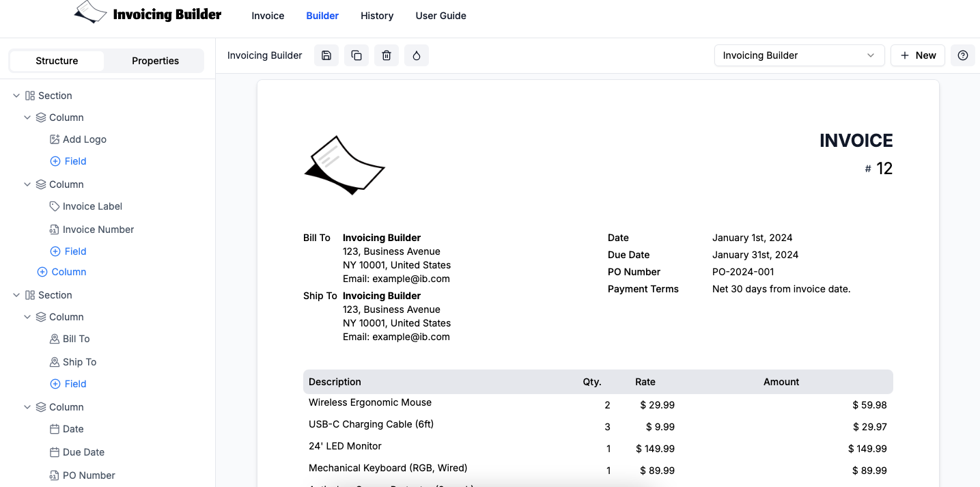Select the Due Date tree item
This screenshot has height=487, width=980.
[x=77, y=452]
